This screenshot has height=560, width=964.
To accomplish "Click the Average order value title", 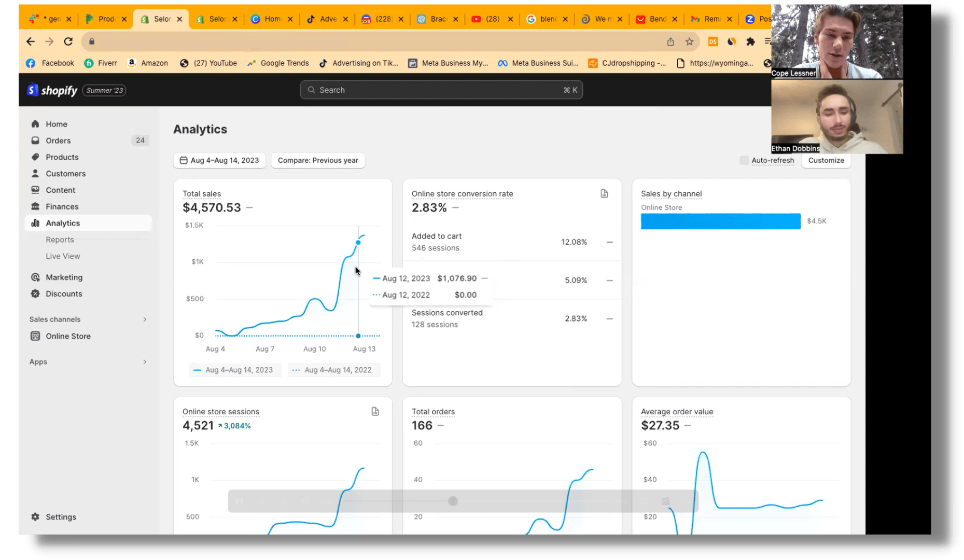I will click(x=677, y=412).
